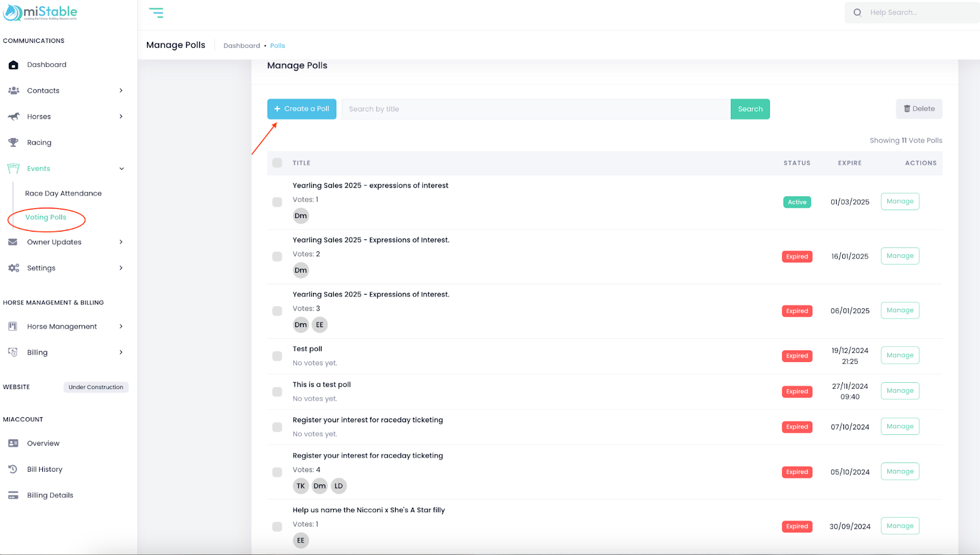
Task: Click the Dashboard home icon in sidebar
Action: (13, 65)
